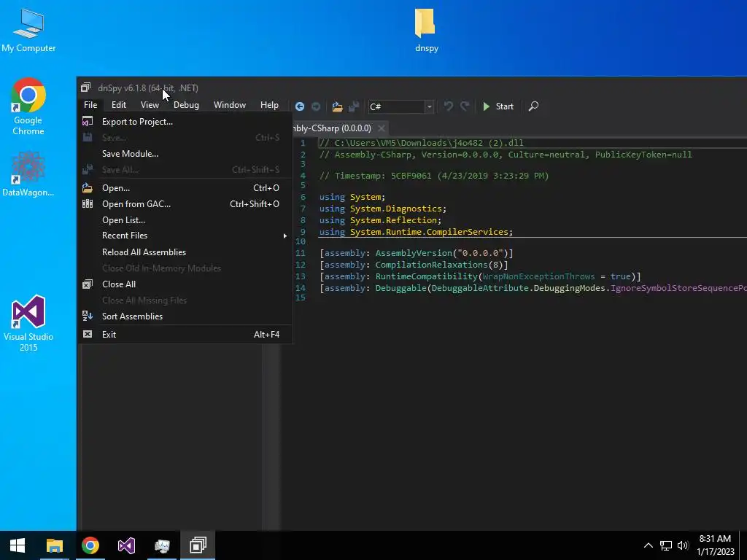This screenshot has width=747, height=560.
Task: Expand the C# language dropdown
Action: point(429,106)
